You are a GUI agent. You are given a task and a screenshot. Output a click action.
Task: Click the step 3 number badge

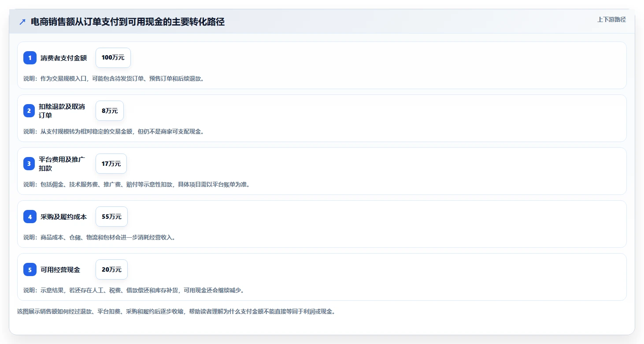[x=30, y=164]
